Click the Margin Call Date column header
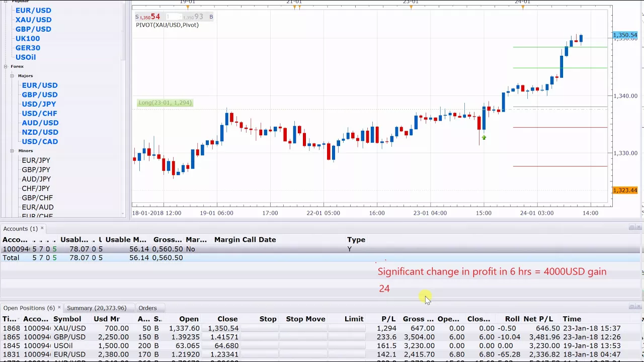 click(245, 240)
